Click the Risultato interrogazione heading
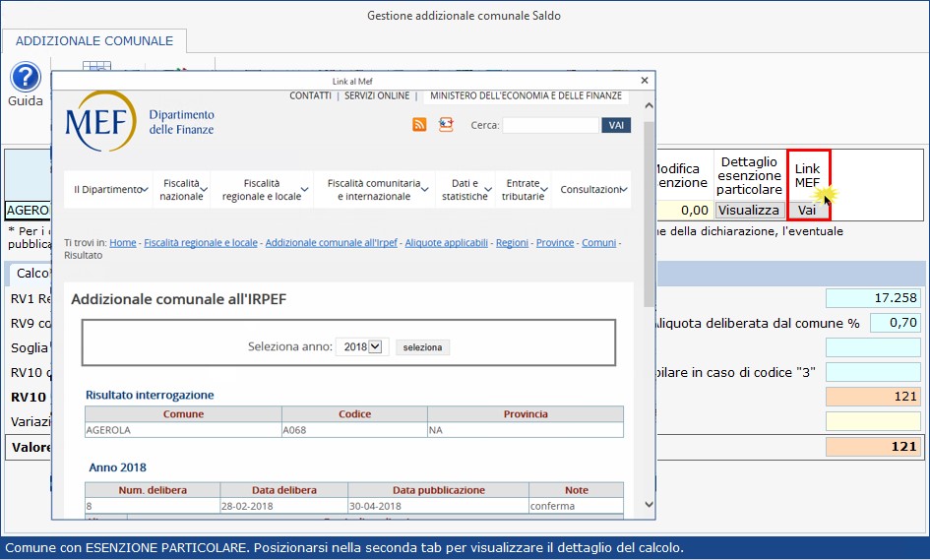 [150, 395]
